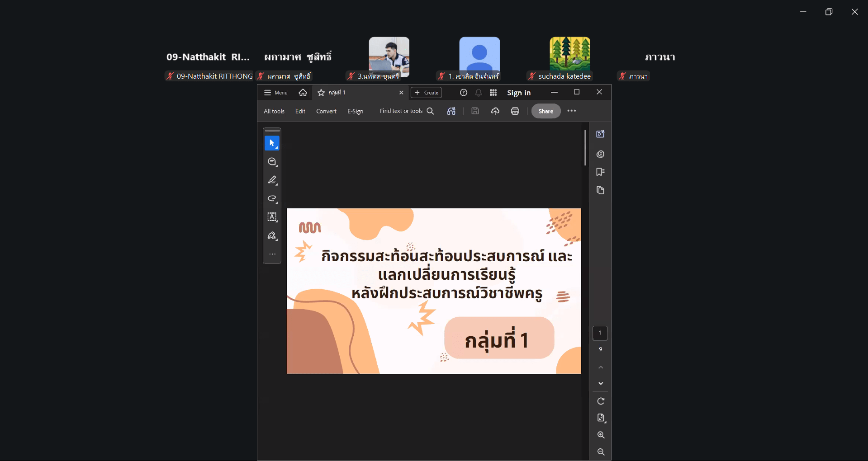This screenshot has width=868, height=461.
Task: Click the Sign in link
Action: click(x=519, y=93)
